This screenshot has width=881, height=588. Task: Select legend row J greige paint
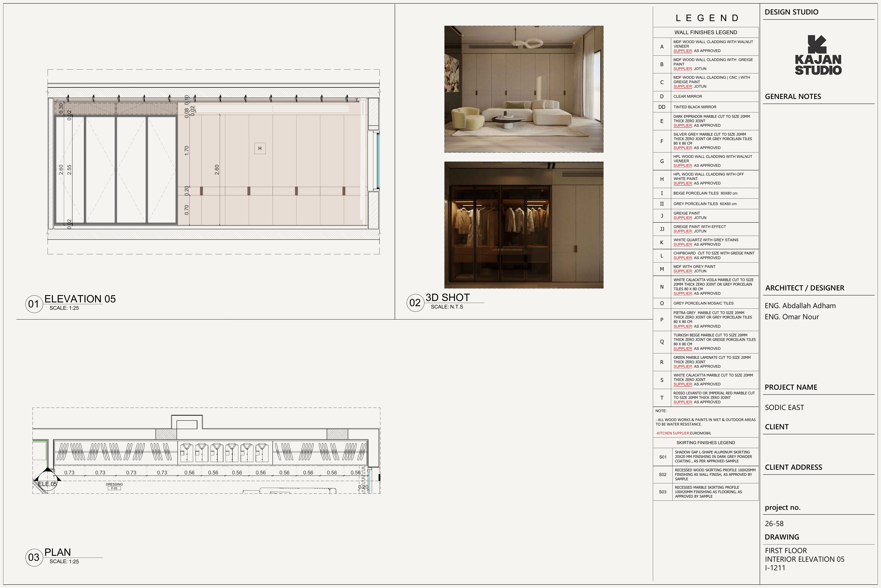pos(705,216)
